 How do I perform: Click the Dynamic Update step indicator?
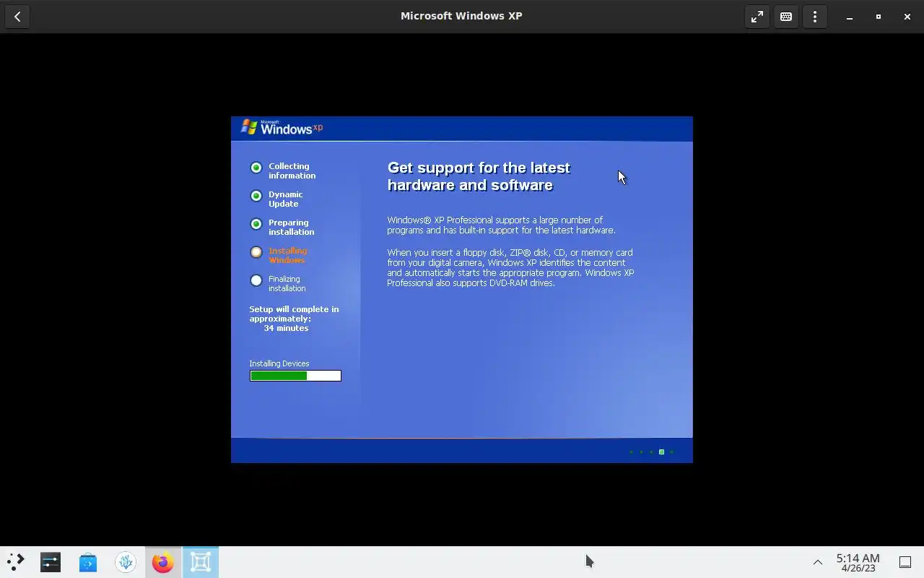pyautogui.click(x=256, y=196)
